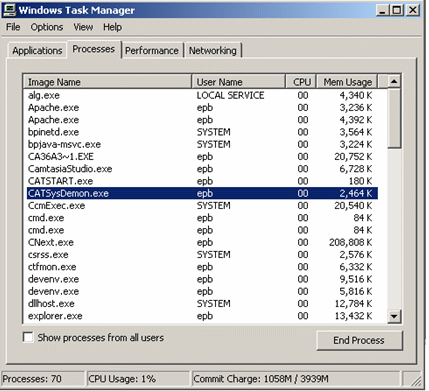This screenshot has height=391, width=429.
Task: Open the File menu
Action: [13, 27]
